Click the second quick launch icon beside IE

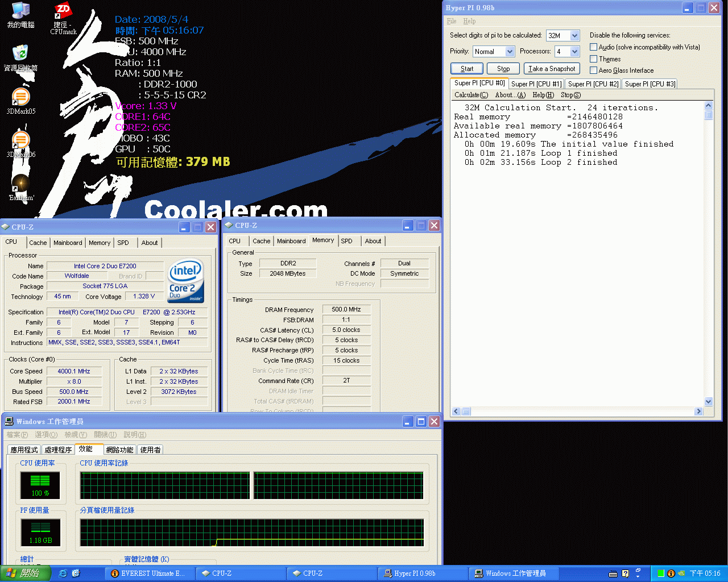(76, 573)
